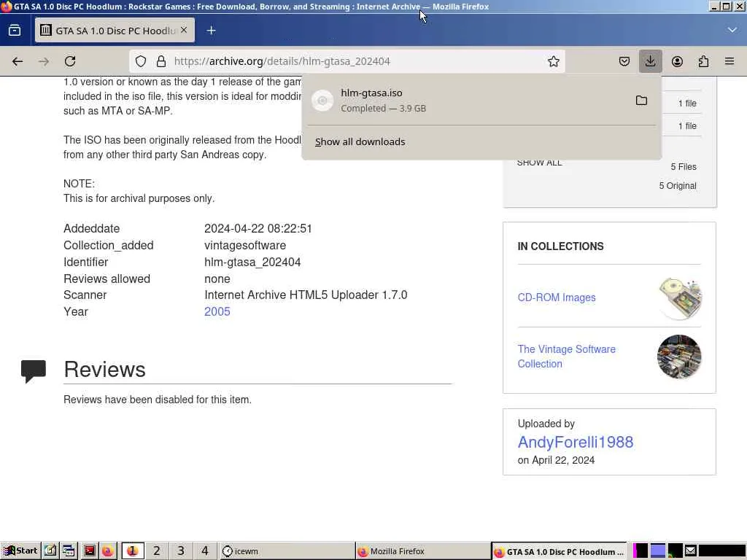Show hlm-gtasa.iso in containing folder
The width and height of the screenshot is (747, 560).
click(x=641, y=101)
